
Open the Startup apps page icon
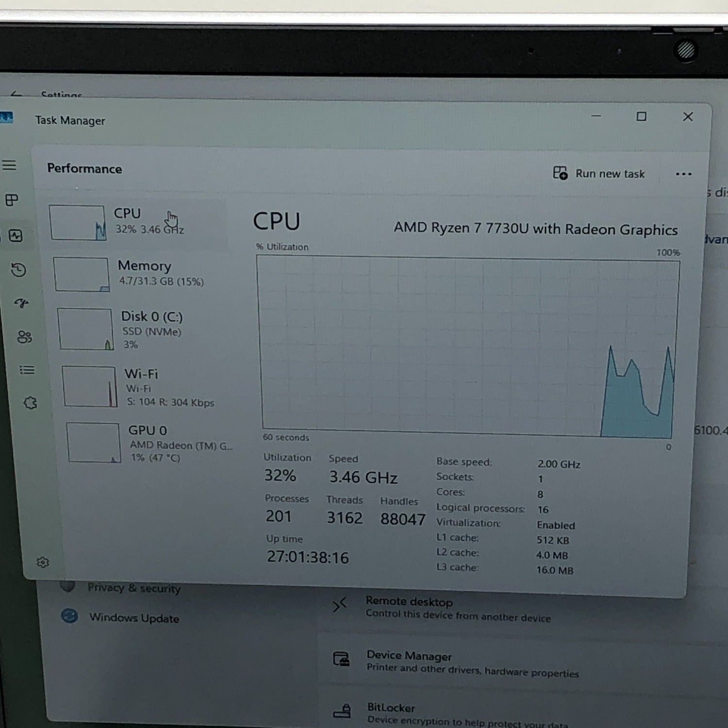(21, 303)
